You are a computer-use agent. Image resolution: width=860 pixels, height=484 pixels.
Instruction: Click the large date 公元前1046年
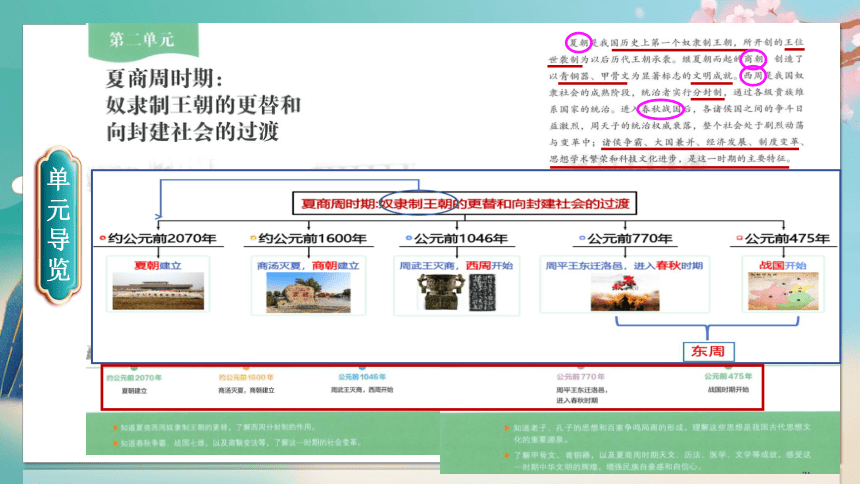pyautogui.click(x=461, y=238)
